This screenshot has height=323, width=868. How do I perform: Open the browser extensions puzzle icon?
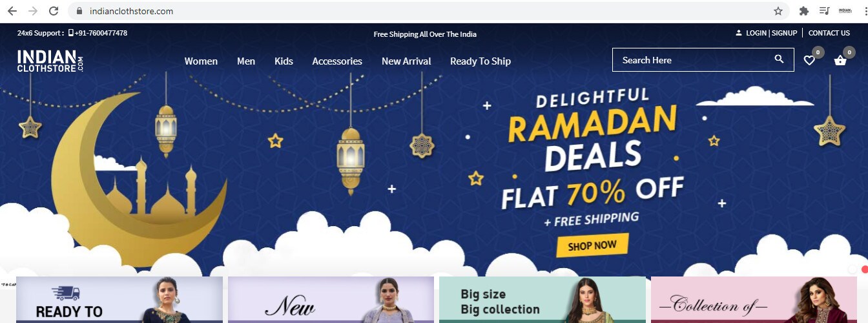(x=804, y=11)
